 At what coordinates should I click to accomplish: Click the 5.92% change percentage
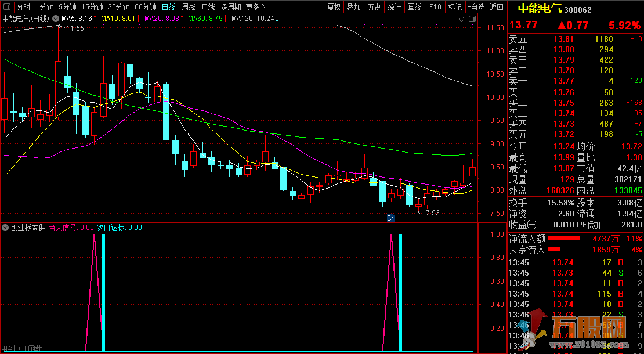tap(624, 26)
